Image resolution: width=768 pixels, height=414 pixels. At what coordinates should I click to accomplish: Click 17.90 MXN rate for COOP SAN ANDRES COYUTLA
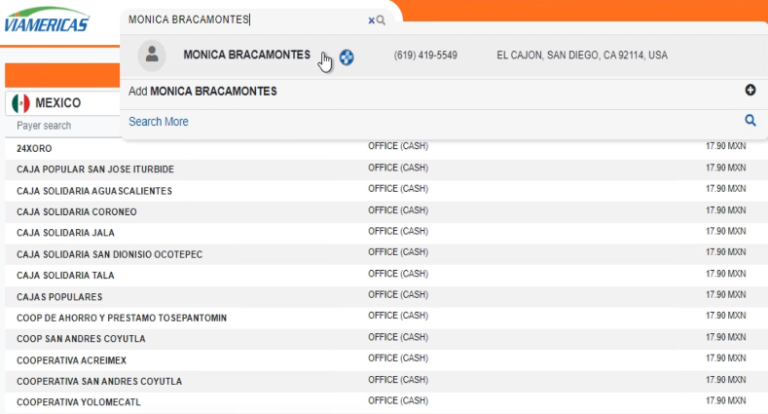pyautogui.click(x=726, y=338)
